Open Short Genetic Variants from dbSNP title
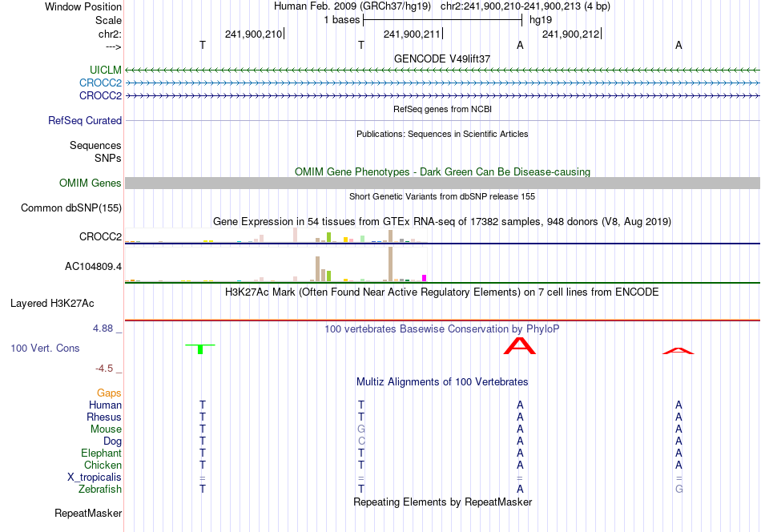Image resolution: width=761 pixels, height=532 pixels. (x=442, y=196)
